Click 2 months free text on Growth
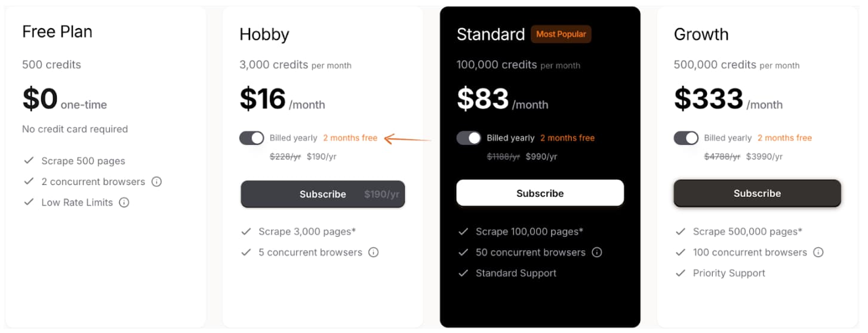Image resolution: width=868 pixels, height=333 pixels. 785,138
